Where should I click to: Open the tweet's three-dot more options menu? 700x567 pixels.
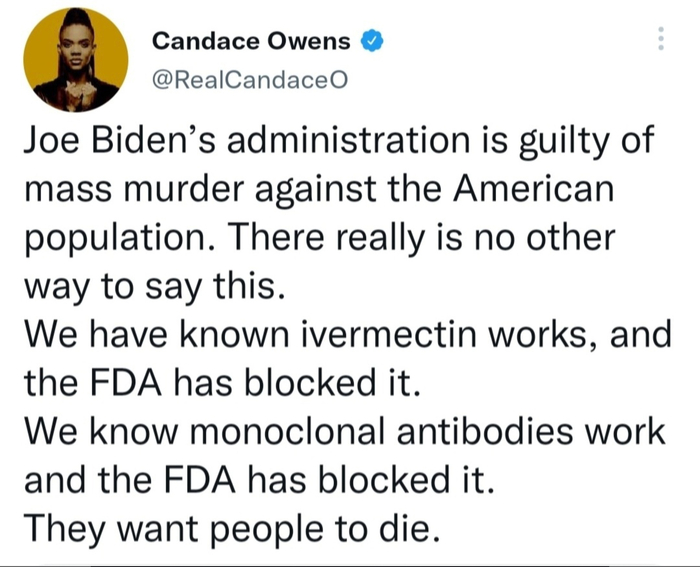pyautogui.click(x=659, y=40)
